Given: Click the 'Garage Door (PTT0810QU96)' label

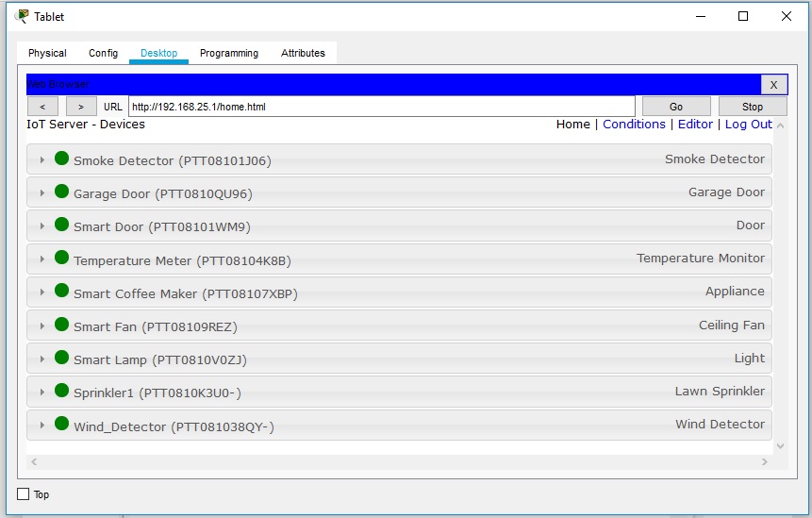Looking at the screenshot, I should pos(163,193).
